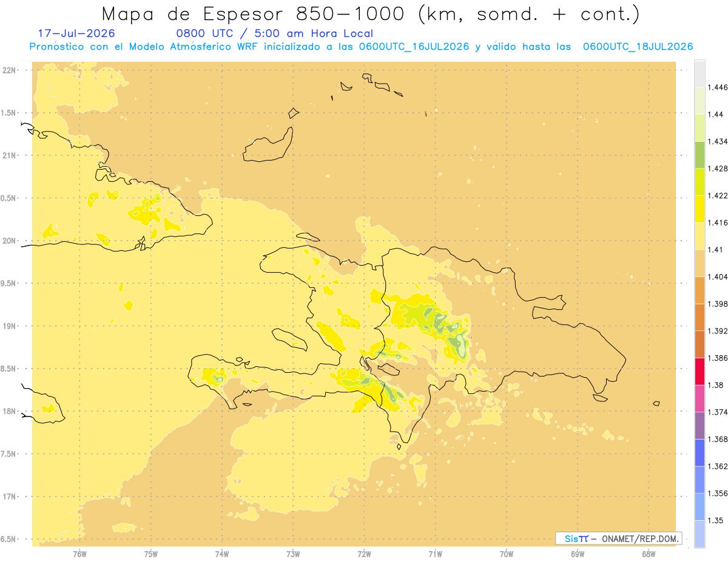Click the "17N" latitude label
Screen dimensions: 728x562
pyautogui.click(x=9, y=497)
